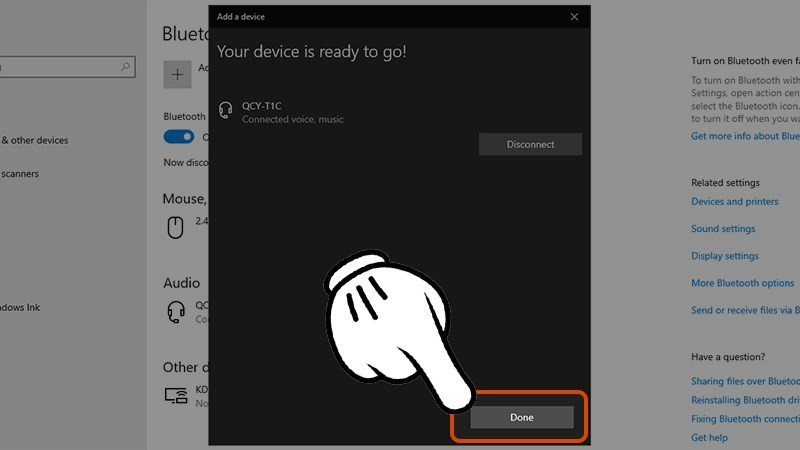Click the QCY-T1C headset icon in the dialog

225,110
